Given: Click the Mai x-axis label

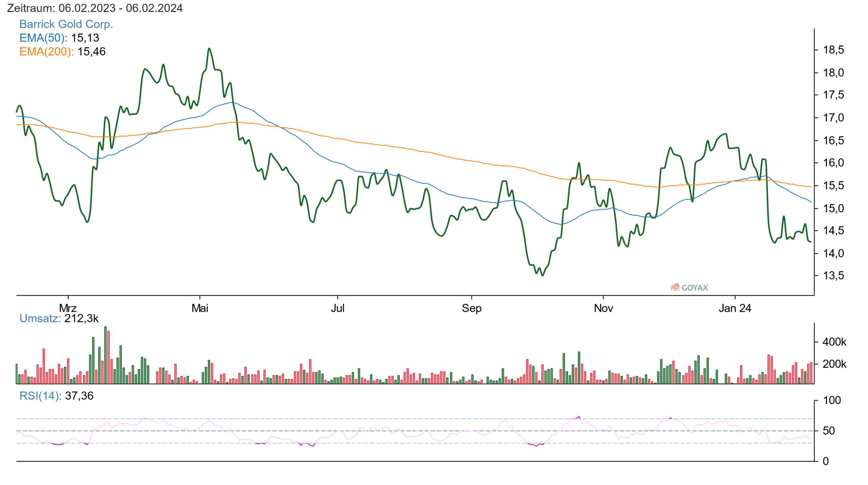Looking at the screenshot, I should (x=200, y=308).
